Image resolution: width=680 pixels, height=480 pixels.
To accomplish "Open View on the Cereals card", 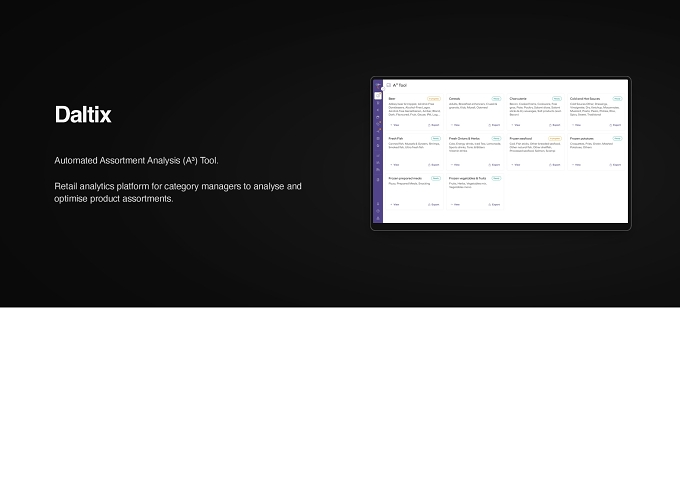I will [x=455, y=125].
